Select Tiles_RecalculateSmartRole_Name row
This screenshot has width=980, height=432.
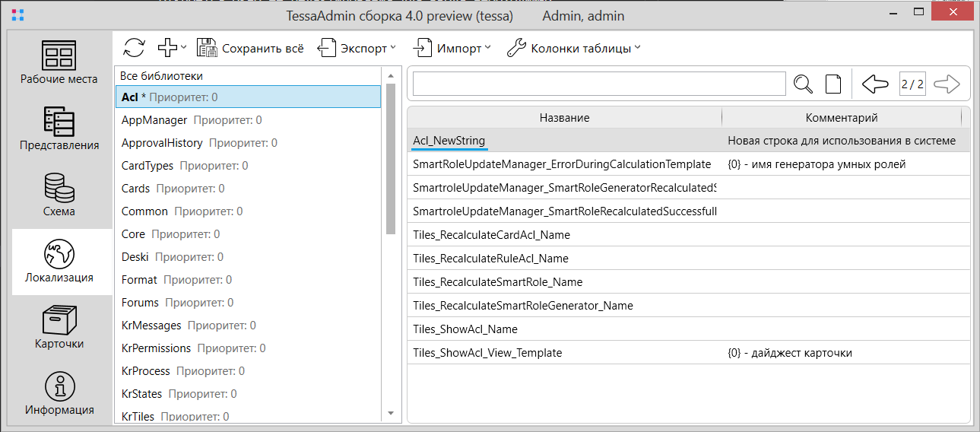coord(689,282)
